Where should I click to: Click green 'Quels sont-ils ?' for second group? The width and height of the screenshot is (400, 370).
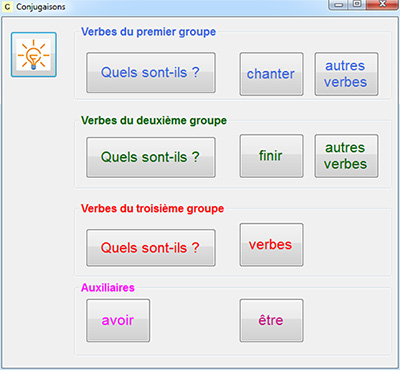(x=151, y=157)
